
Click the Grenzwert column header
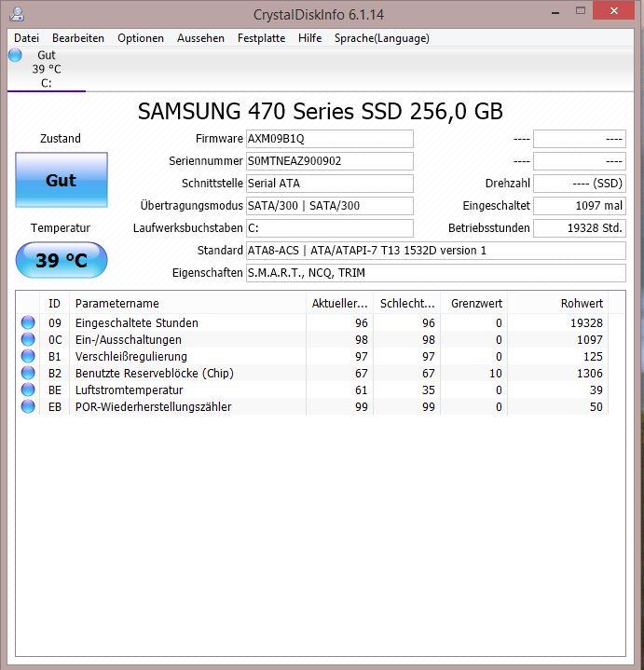[474, 304]
